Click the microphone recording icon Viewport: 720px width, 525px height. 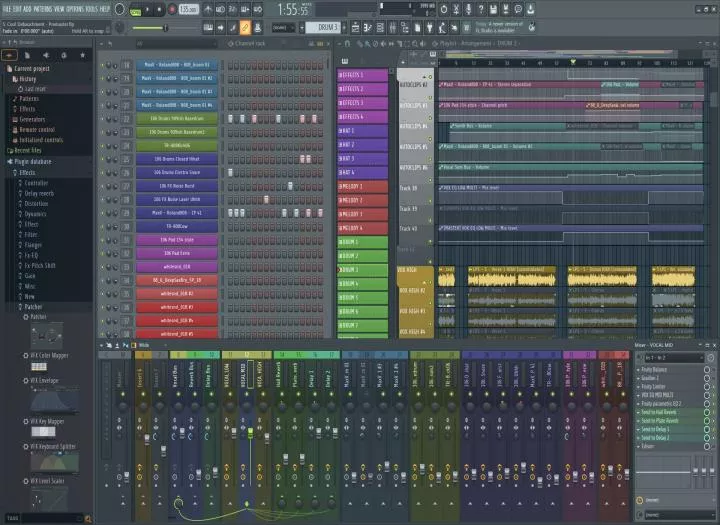coord(468,9)
